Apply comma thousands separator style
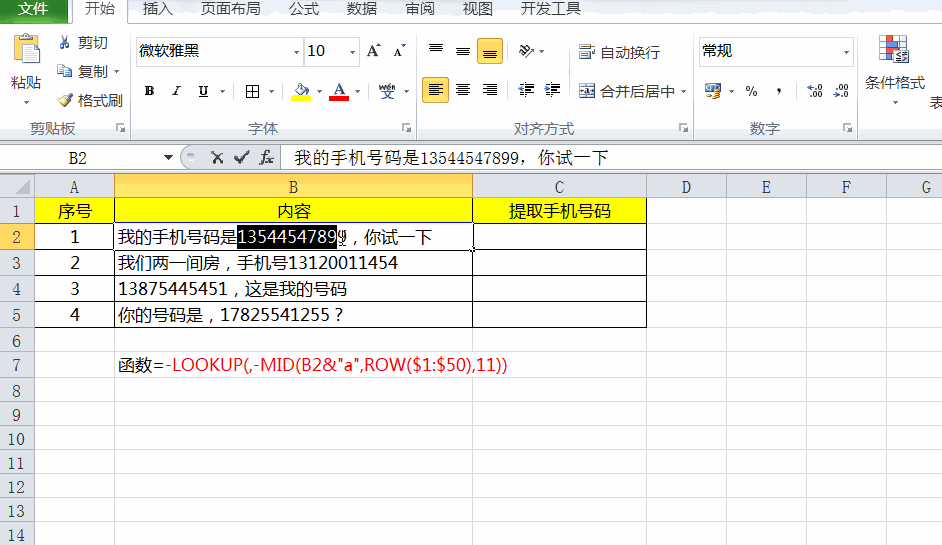Viewport: 942px width, 545px height. click(x=779, y=91)
